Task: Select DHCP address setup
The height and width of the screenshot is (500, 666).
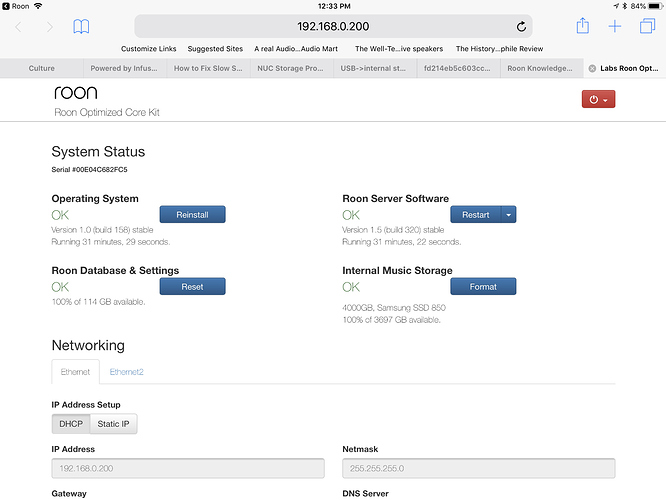Action: tap(71, 424)
